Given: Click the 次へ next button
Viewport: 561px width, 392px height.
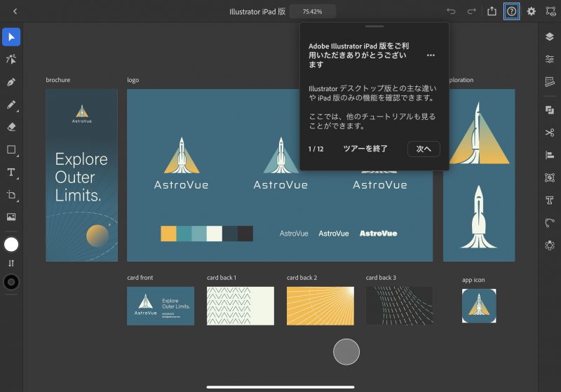Looking at the screenshot, I should click(x=424, y=149).
